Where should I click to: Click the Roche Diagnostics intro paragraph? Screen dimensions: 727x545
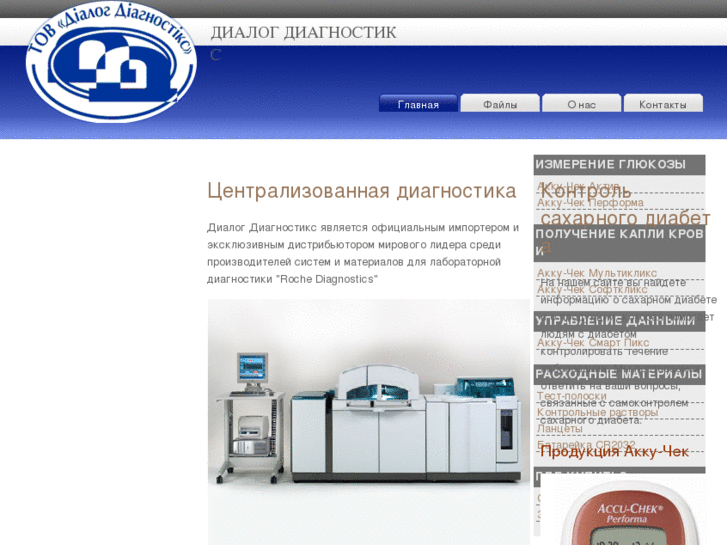[x=363, y=253]
